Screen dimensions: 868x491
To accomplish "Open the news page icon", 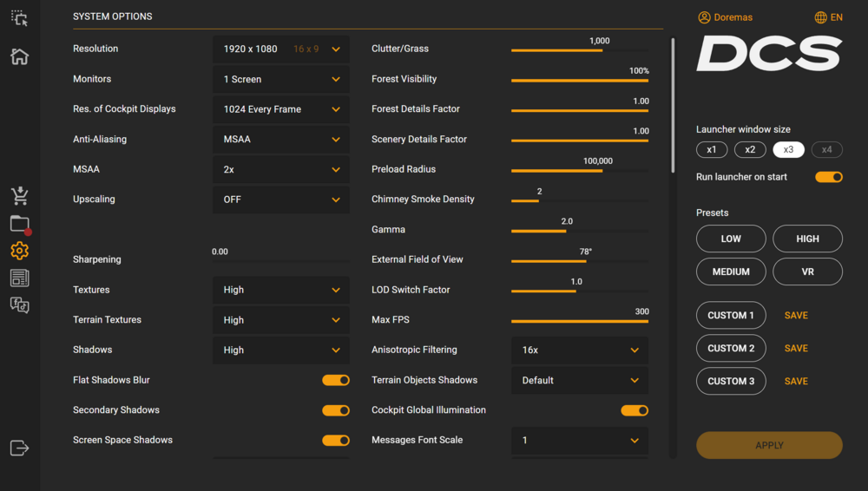I will coord(19,278).
